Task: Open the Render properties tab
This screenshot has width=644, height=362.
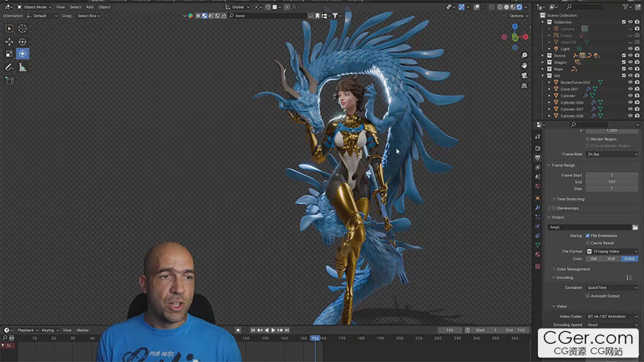Action: (538, 148)
